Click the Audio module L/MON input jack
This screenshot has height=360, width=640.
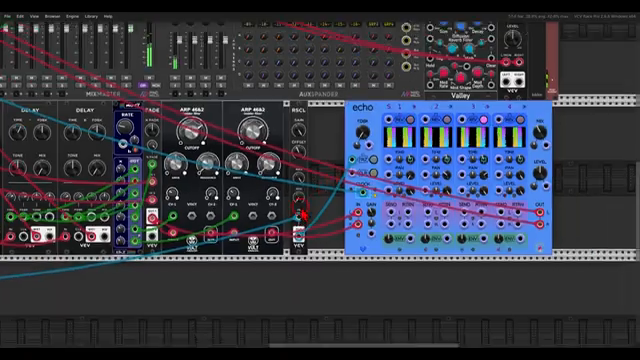pos(506,62)
